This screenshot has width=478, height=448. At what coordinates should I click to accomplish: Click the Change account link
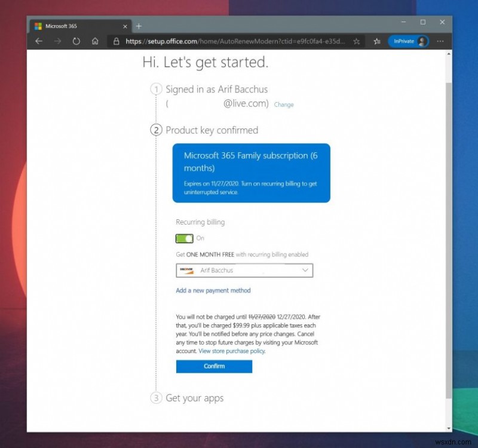pos(283,105)
